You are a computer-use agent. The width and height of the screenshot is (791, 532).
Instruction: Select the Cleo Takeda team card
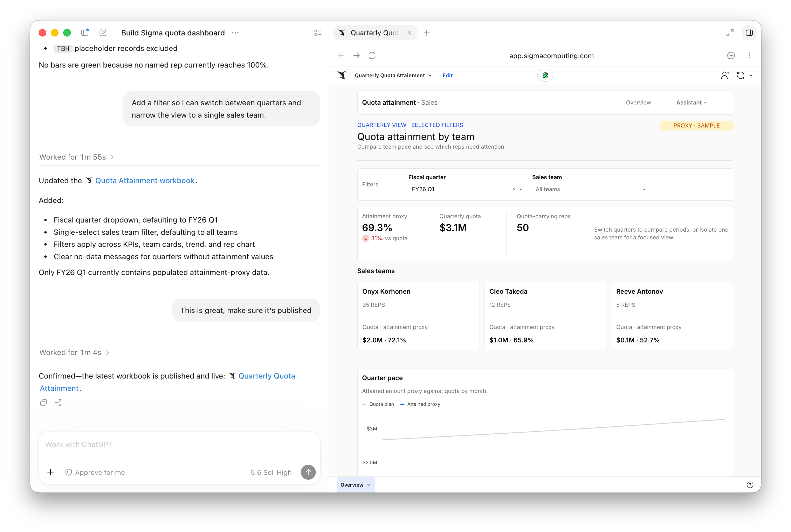(545, 316)
